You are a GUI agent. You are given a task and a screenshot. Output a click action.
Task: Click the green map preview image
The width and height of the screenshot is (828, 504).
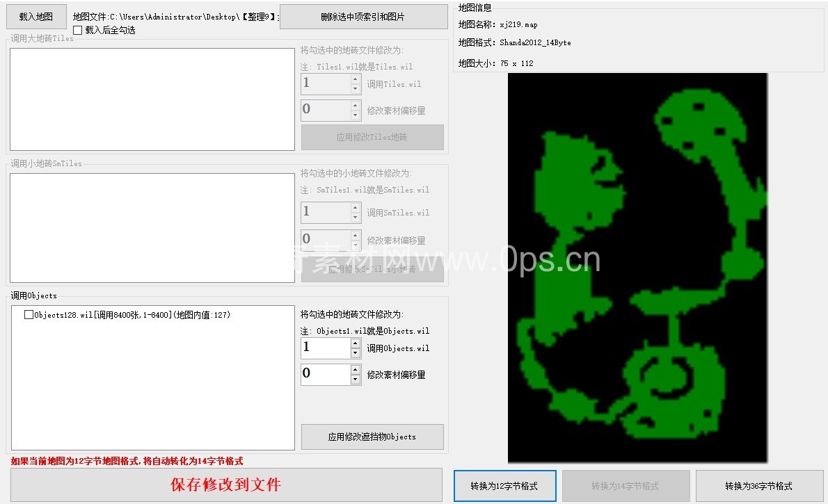pos(637,268)
